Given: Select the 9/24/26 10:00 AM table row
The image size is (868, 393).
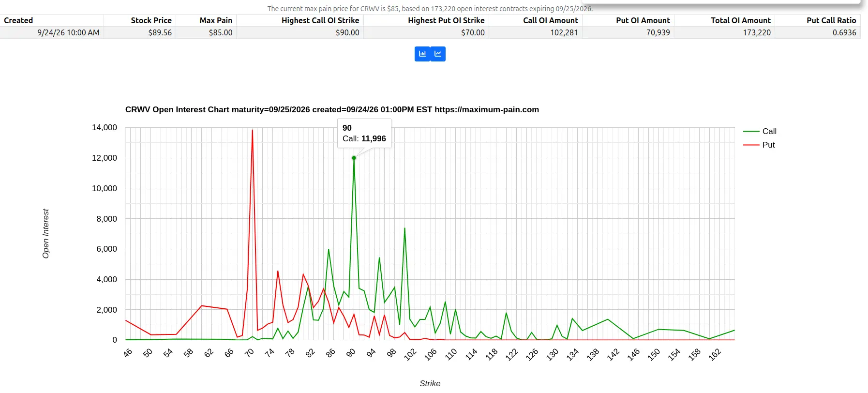Looking at the screenshot, I should [430, 32].
